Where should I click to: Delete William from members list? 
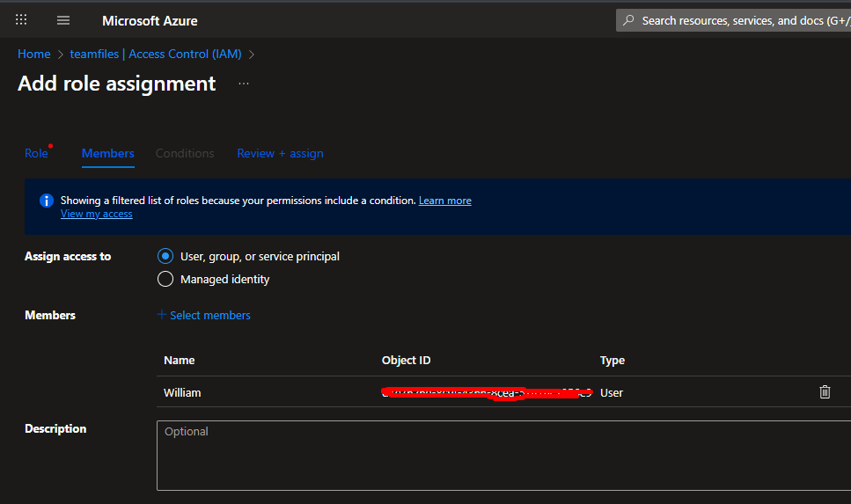(x=825, y=392)
